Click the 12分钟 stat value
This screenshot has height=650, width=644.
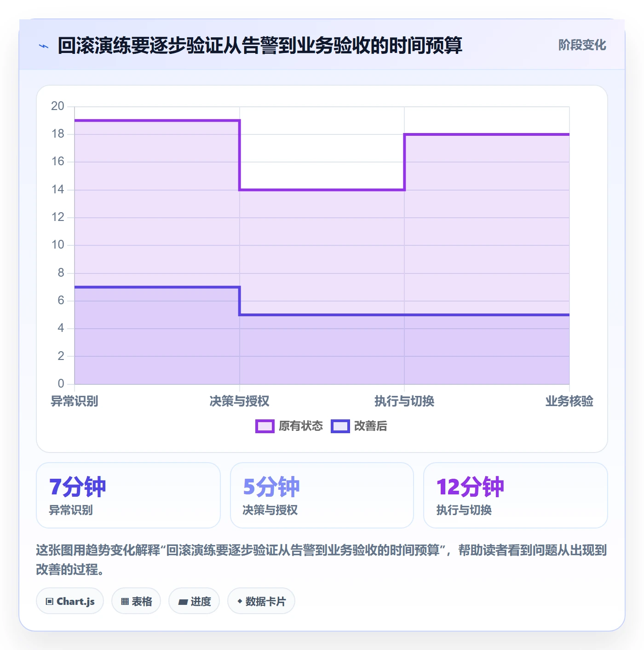click(x=470, y=487)
